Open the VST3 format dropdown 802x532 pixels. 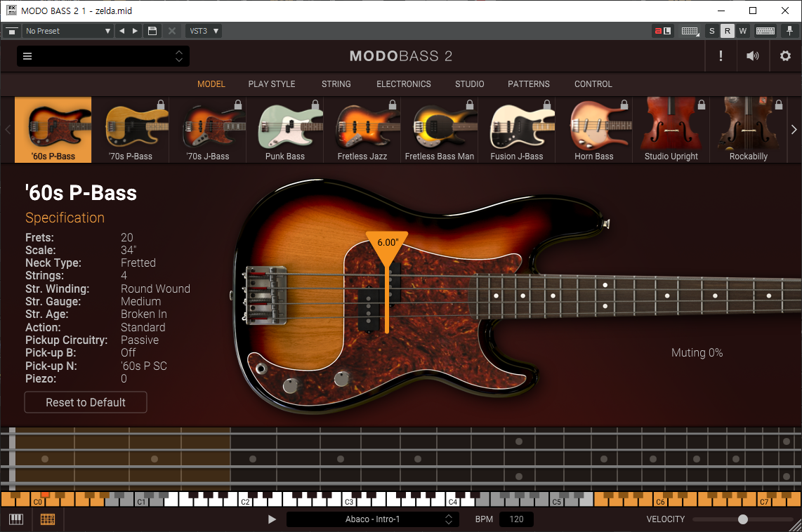[203, 31]
